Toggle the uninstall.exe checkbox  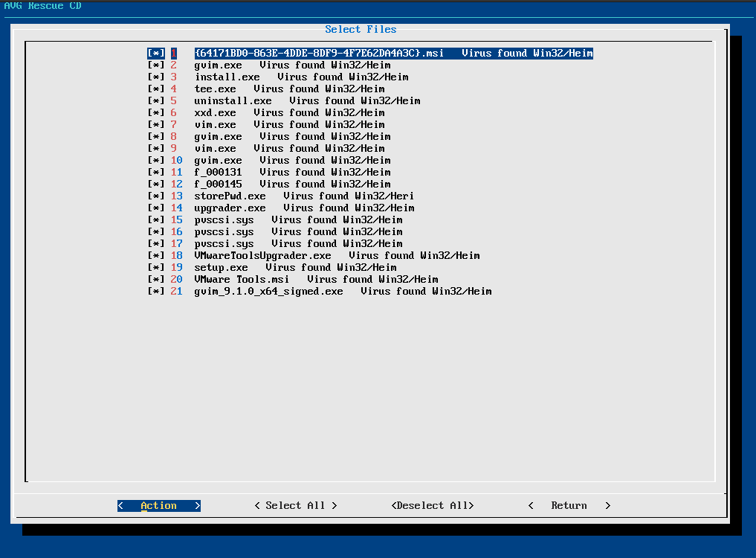click(x=155, y=101)
